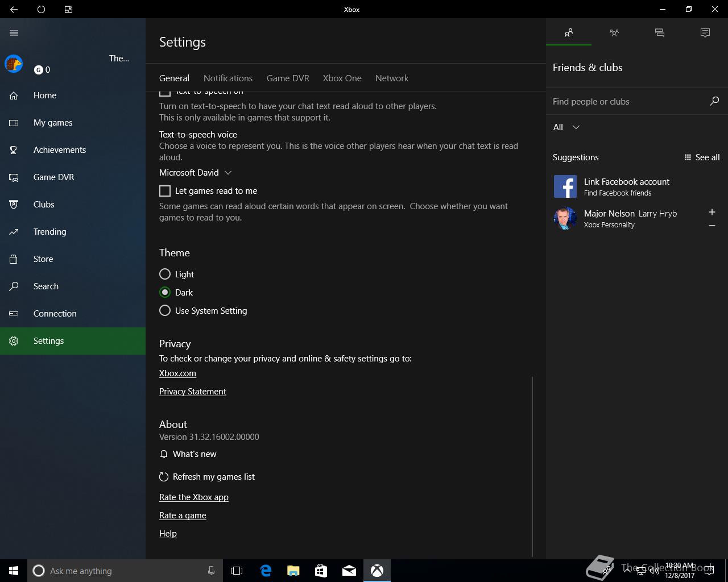Select the Light theme radio button
The height and width of the screenshot is (582, 728).
point(165,275)
